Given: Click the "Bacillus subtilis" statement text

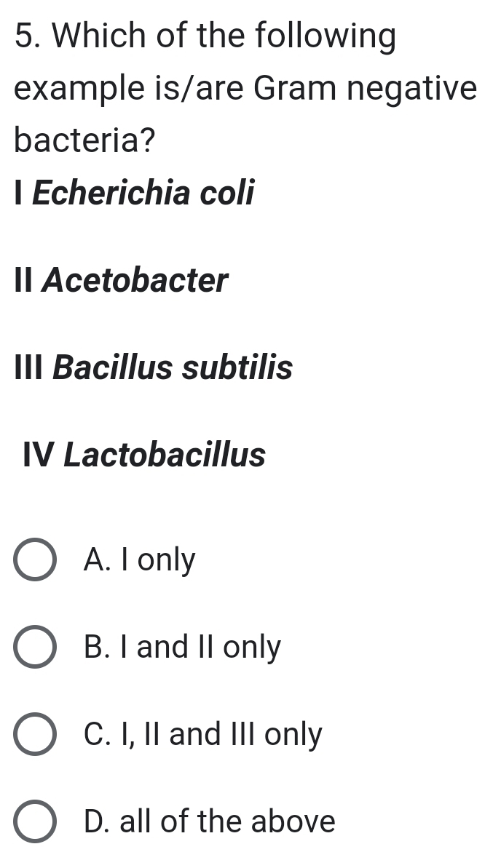Looking at the screenshot, I should (x=173, y=368).
